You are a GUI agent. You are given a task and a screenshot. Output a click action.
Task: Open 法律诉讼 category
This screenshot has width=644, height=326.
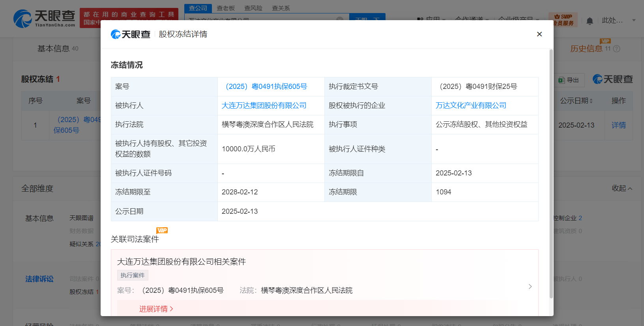39,279
